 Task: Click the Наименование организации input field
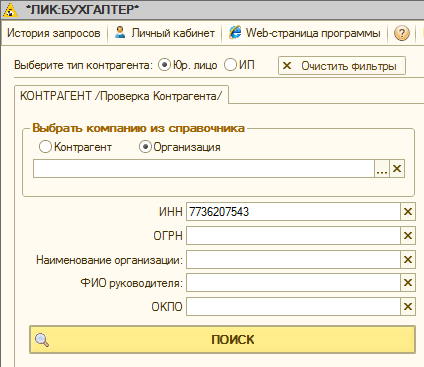tap(293, 260)
